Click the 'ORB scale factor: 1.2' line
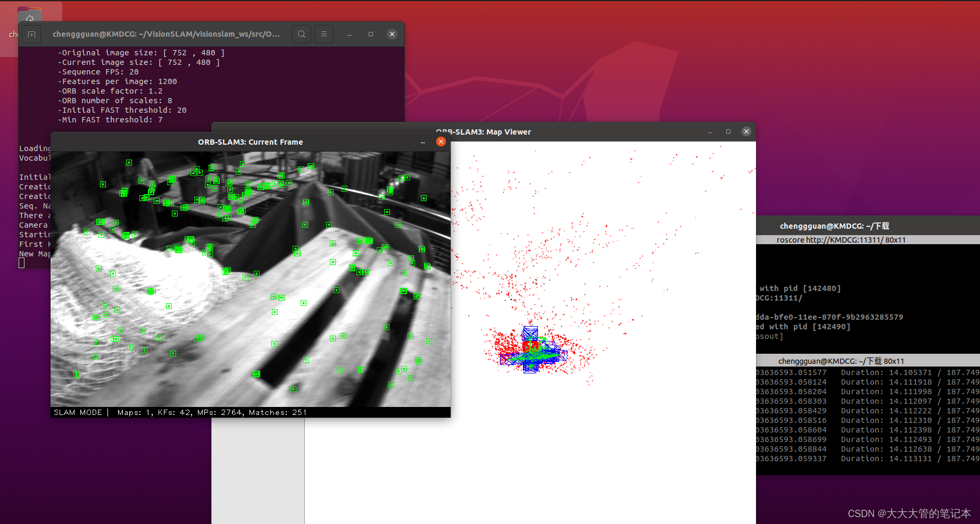The image size is (980, 524). 111,91
